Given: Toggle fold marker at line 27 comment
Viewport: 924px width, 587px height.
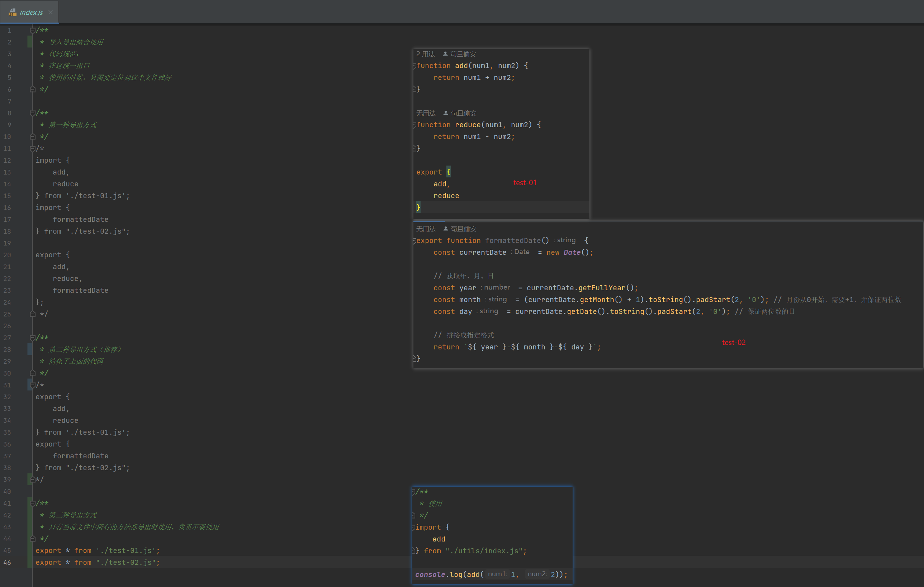Looking at the screenshot, I should [x=33, y=338].
